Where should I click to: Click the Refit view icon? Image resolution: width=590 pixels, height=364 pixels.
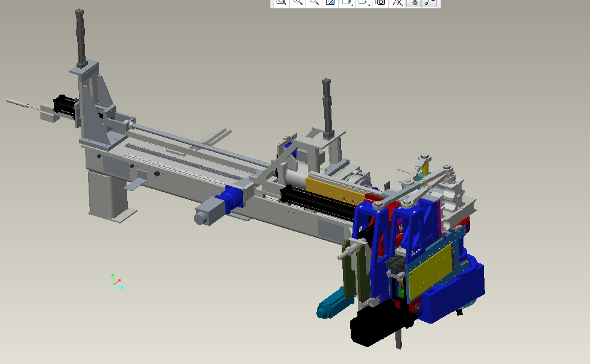(x=281, y=2)
